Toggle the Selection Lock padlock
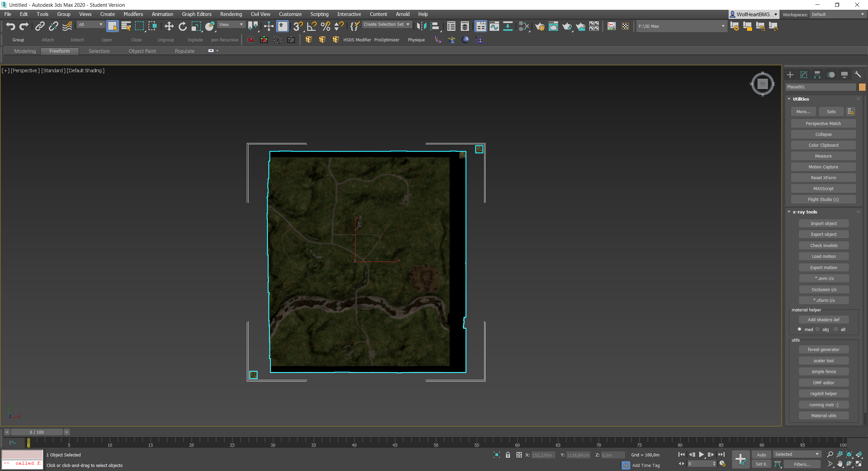Viewport: 868px width, 471px height. [508, 455]
